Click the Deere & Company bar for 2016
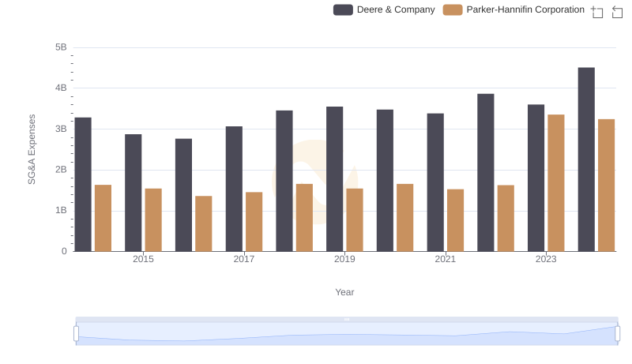632x364 pixels. pos(184,195)
